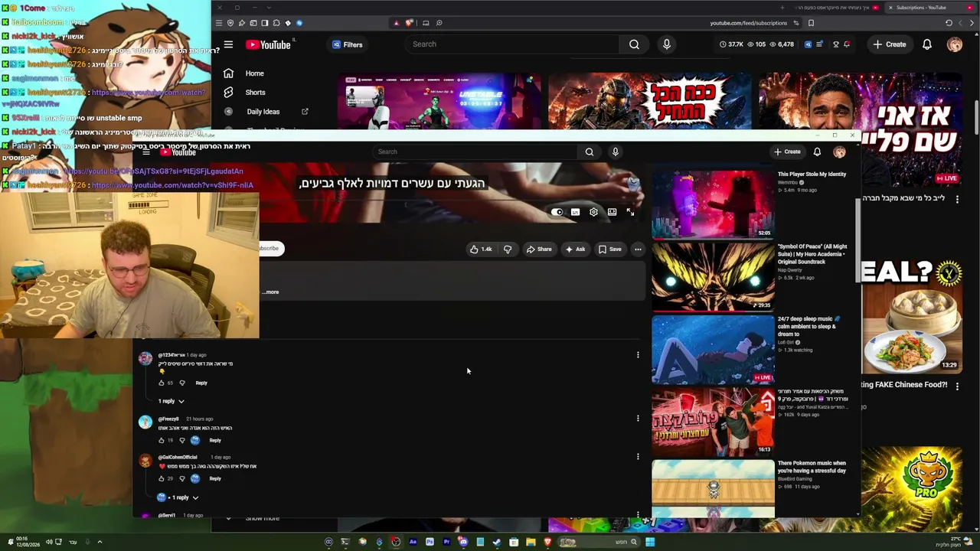Start voice search in the back Subscriptions window
This screenshot has width=980, height=551.
tap(666, 44)
